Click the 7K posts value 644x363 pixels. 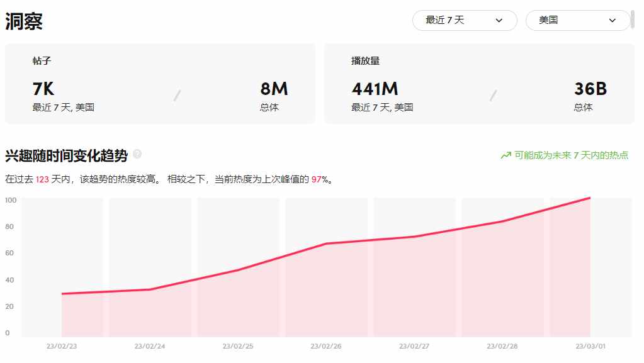click(x=43, y=89)
